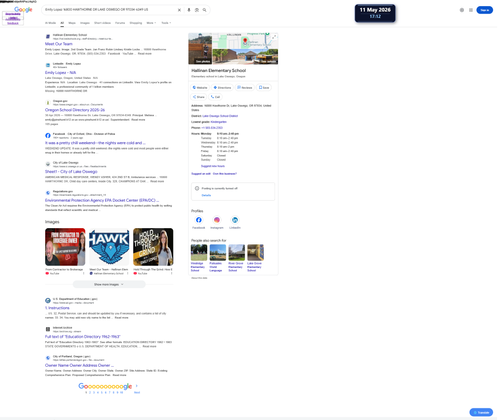Viewport: 500px width, 420px height.
Task: Open the Hold Through The Grind image thumbnail
Action: point(153,247)
